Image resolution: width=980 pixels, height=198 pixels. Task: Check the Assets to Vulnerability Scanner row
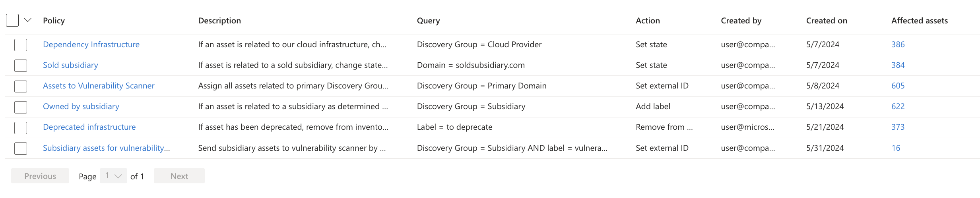tap(21, 86)
